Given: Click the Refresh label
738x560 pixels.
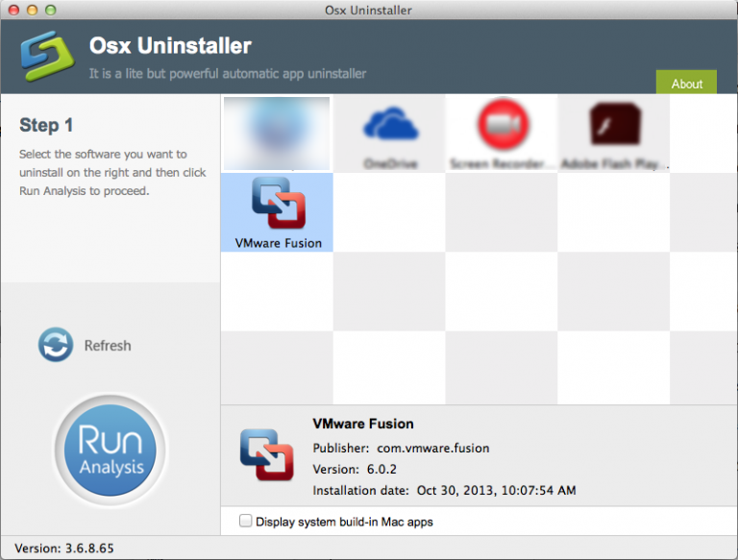Looking at the screenshot, I should [108, 346].
